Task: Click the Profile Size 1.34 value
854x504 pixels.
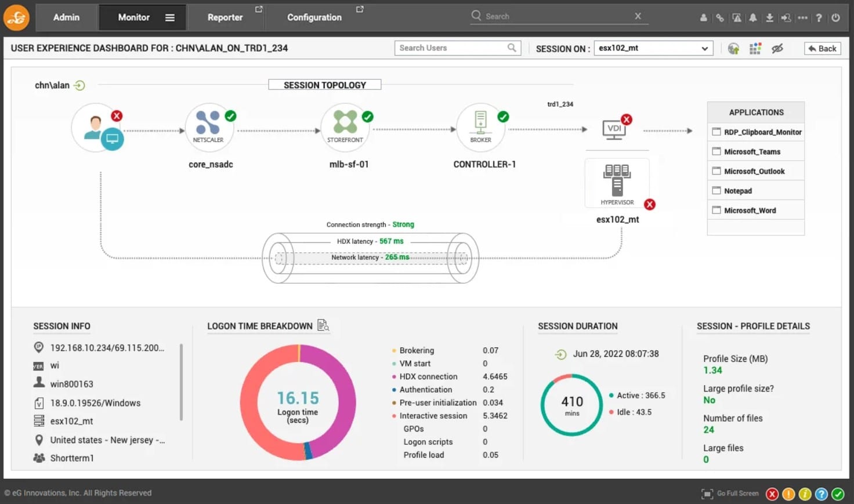Action: coord(712,371)
